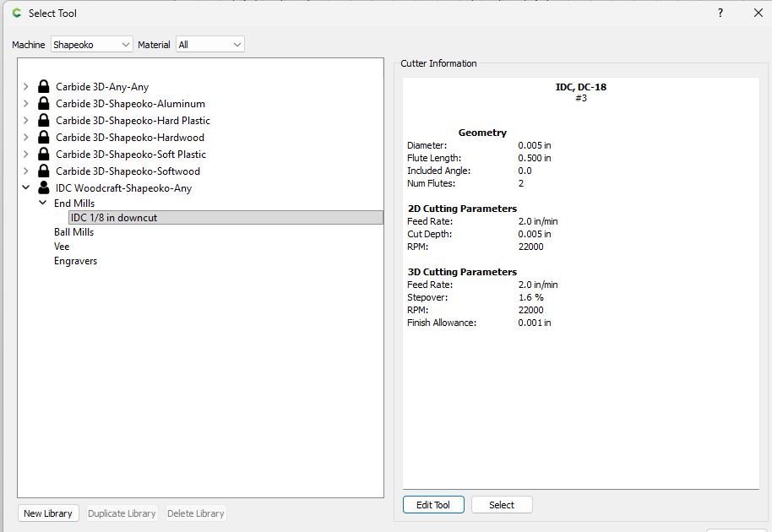Close the Select Tool dialog
This screenshot has height=532, width=772.
tap(758, 13)
